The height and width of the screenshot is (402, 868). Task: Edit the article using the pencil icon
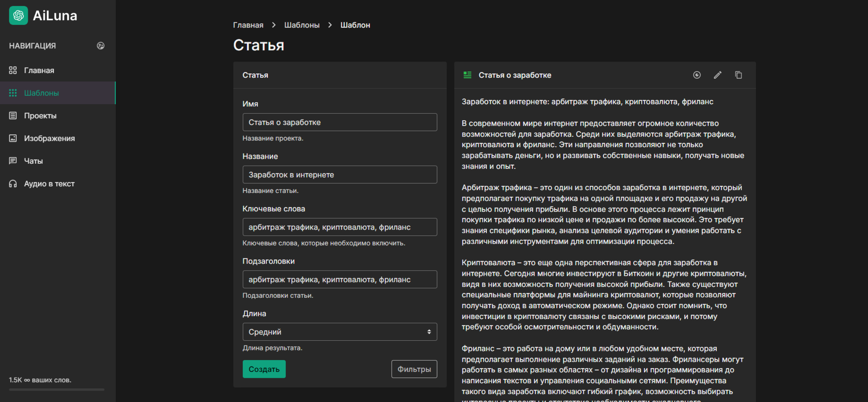718,75
